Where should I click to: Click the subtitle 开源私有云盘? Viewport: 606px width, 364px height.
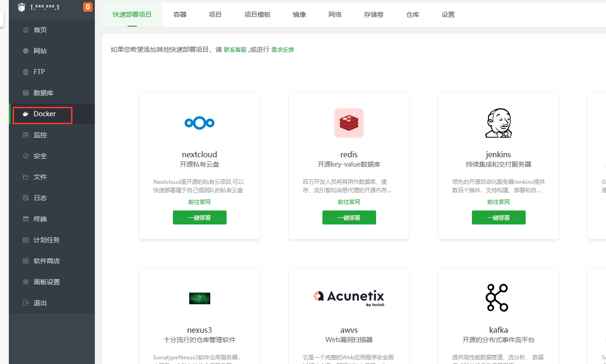point(200,164)
